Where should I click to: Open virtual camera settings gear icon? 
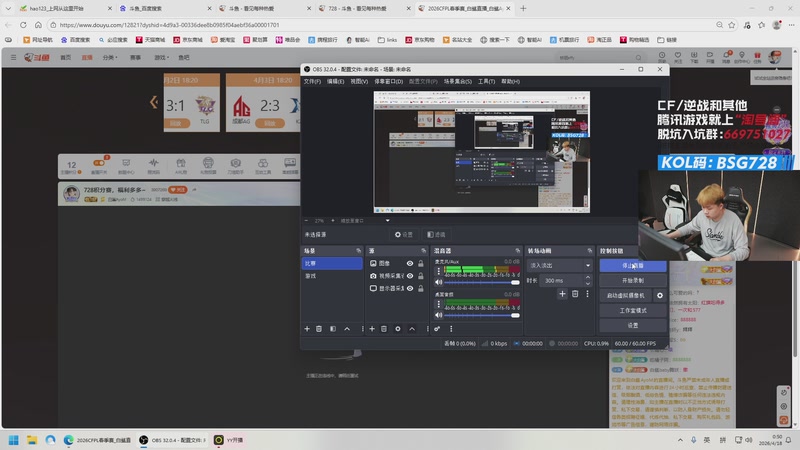[660, 295]
